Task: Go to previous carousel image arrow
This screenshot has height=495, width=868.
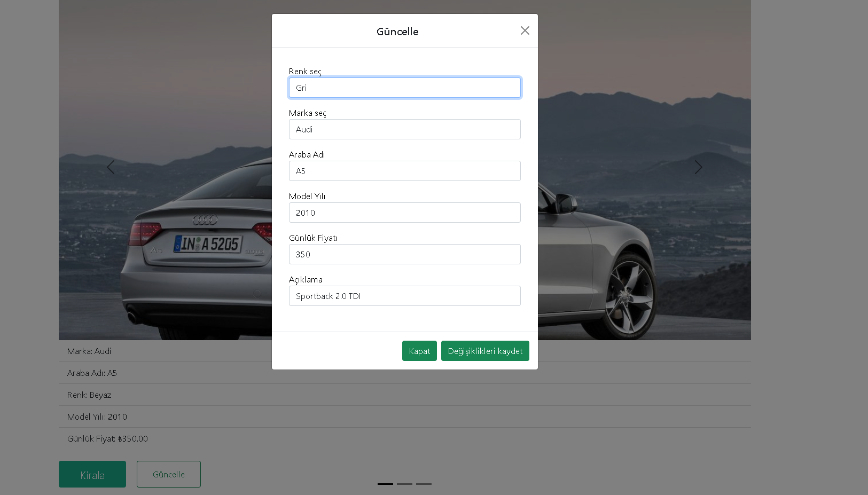Action: coord(111,167)
